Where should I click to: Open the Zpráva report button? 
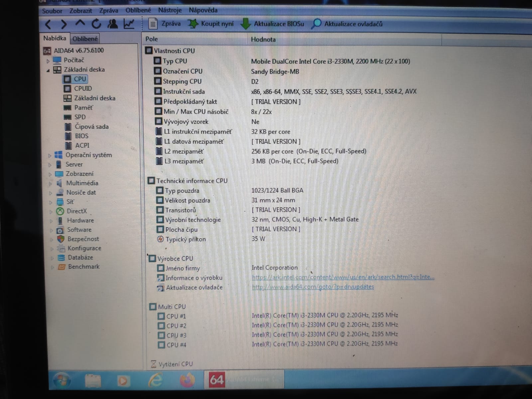(165, 24)
